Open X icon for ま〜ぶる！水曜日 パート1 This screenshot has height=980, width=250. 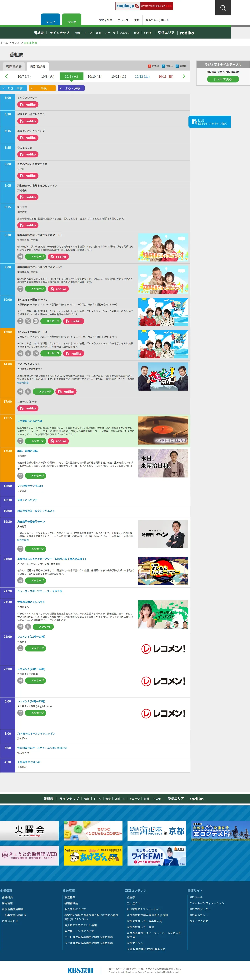coord(28,321)
